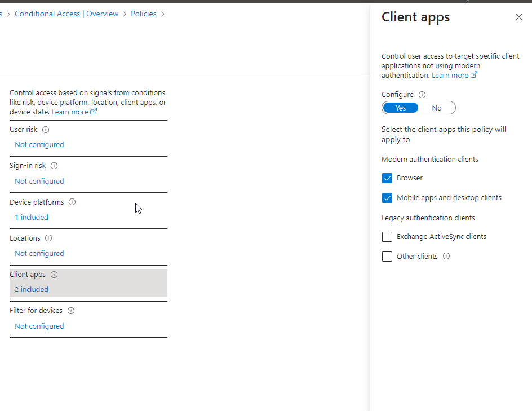Close the Client apps panel
The image size is (532, 411).
(519, 17)
